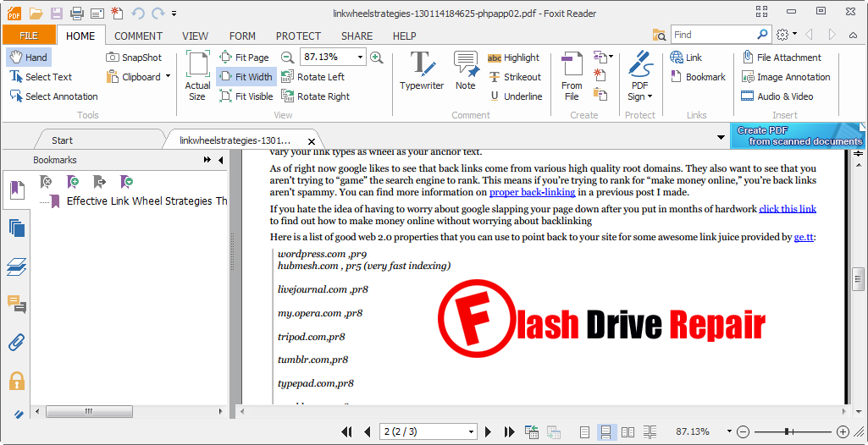
Task: Open the page number dropdown
Action: click(x=472, y=431)
